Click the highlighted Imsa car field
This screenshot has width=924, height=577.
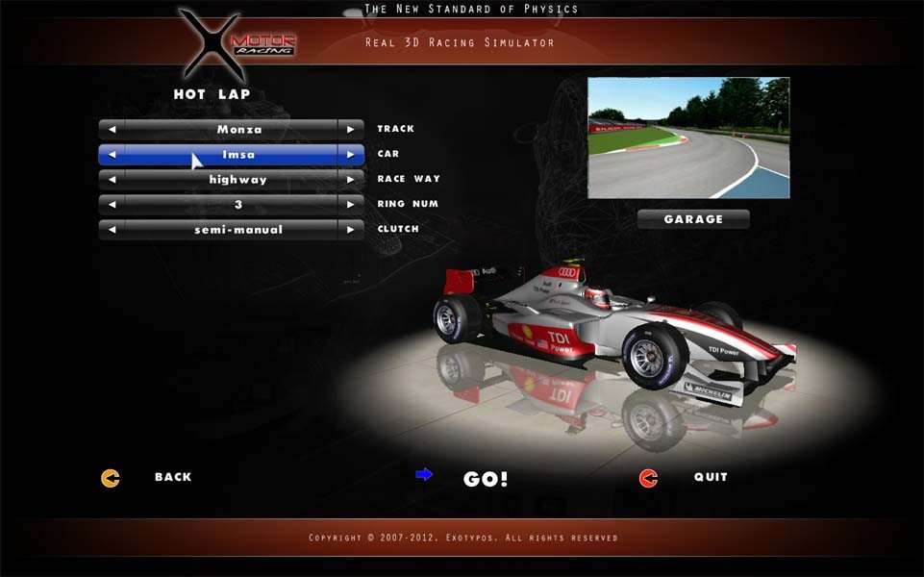[232, 155]
